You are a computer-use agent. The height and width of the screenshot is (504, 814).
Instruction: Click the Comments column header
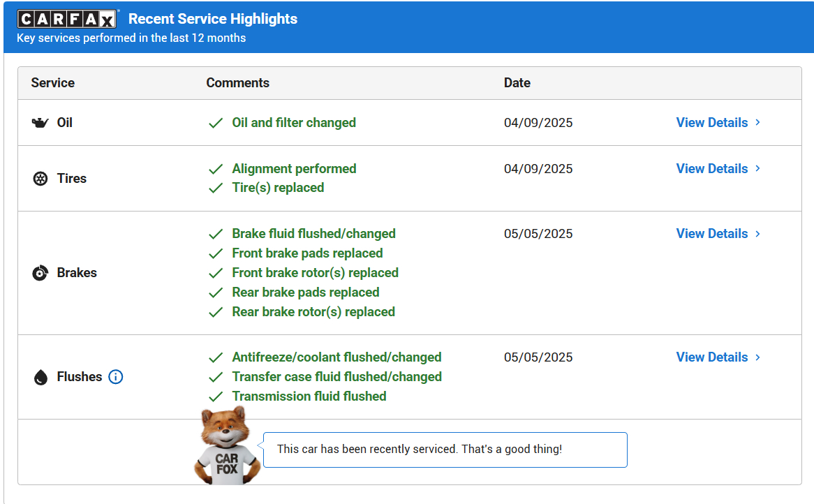[x=238, y=83]
